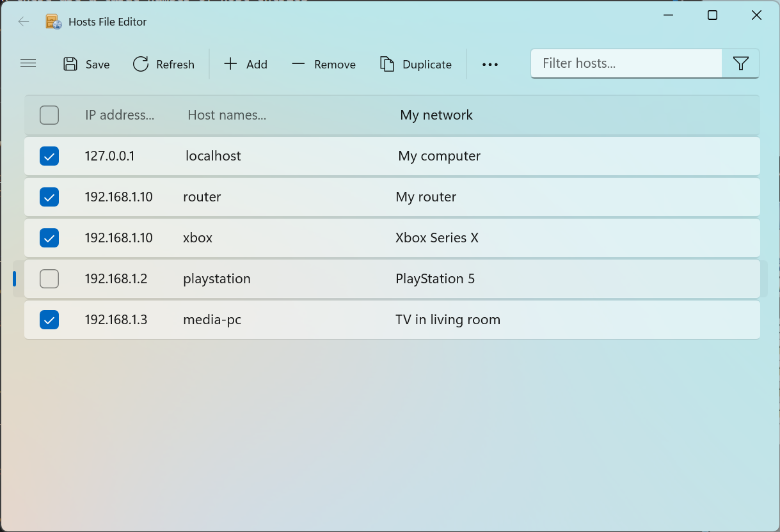This screenshot has width=780, height=532.
Task: Open the three-dots more options menu
Action: click(x=490, y=65)
